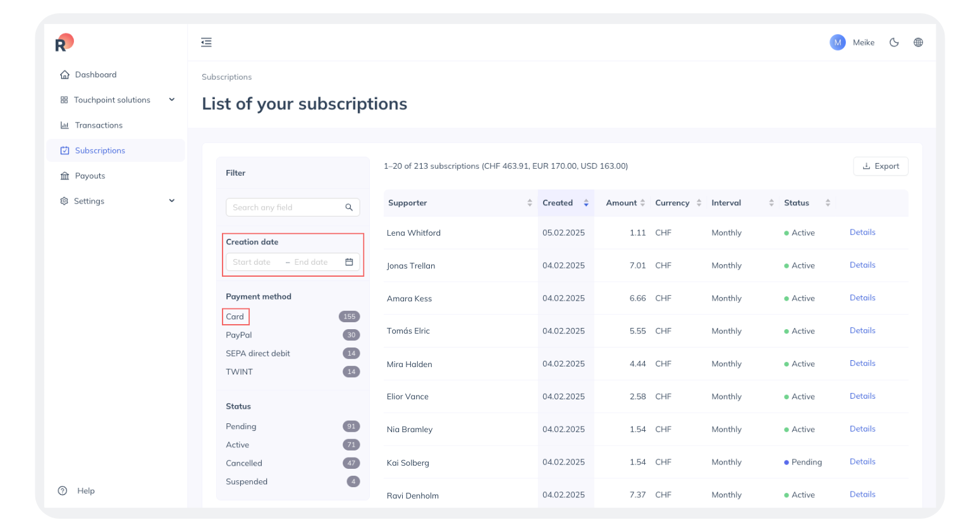The height and width of the screenshot is (532, 980).
Task: Open Details for Ravi Denholm
Action: click(x=862, y=495)
